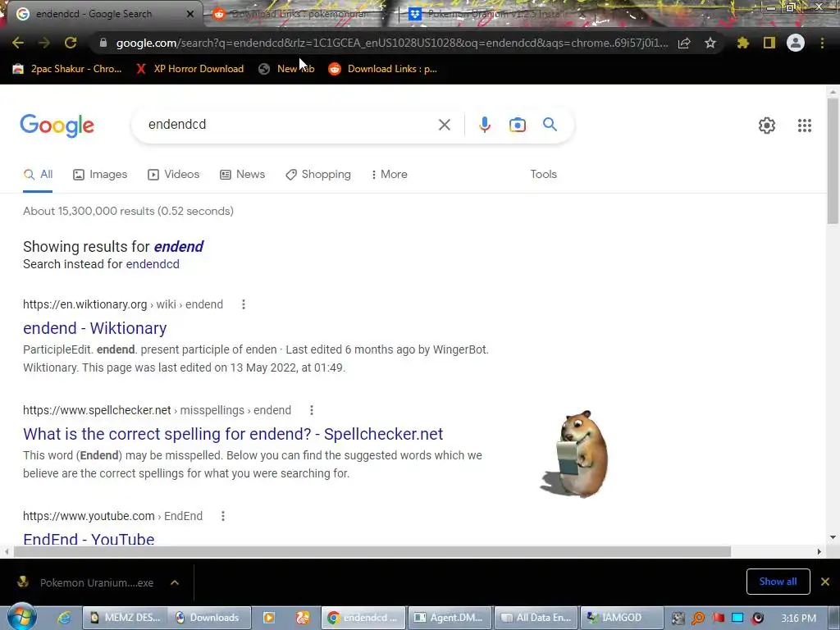
Task: Open All Data En taskbar window
Action: (536, 618)
